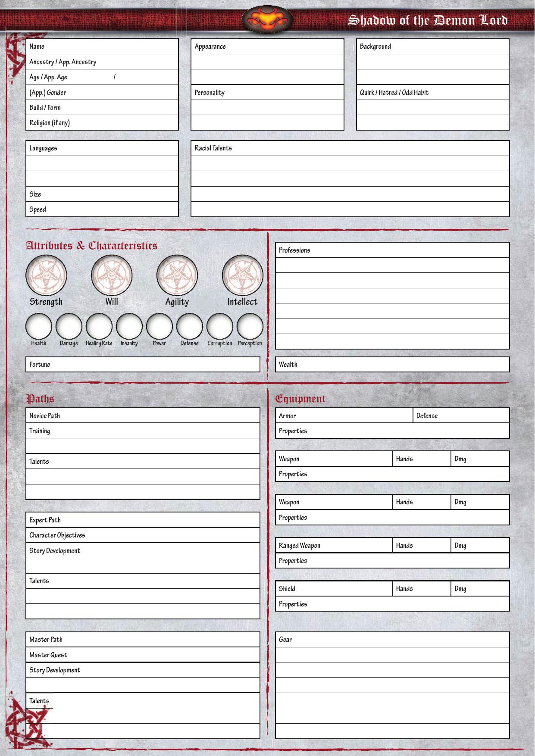Click the Strength pentagram circle

[x=46, y=275]
